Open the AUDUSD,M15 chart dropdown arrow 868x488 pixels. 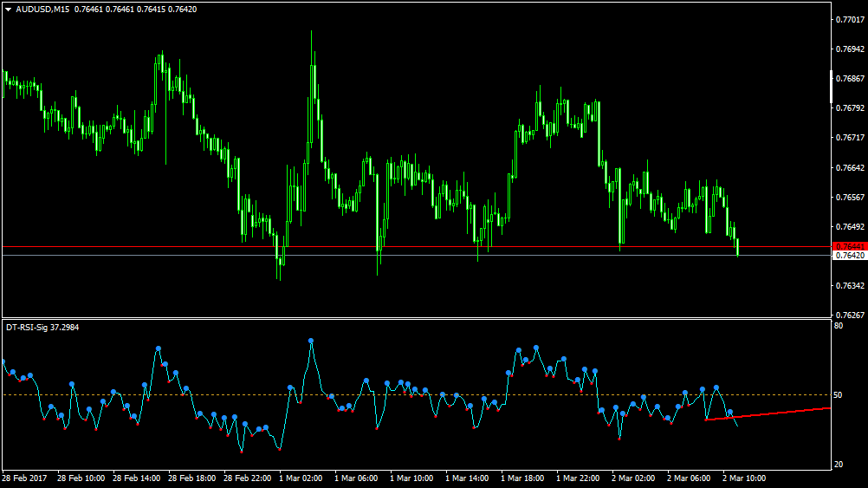coord(9,10)
